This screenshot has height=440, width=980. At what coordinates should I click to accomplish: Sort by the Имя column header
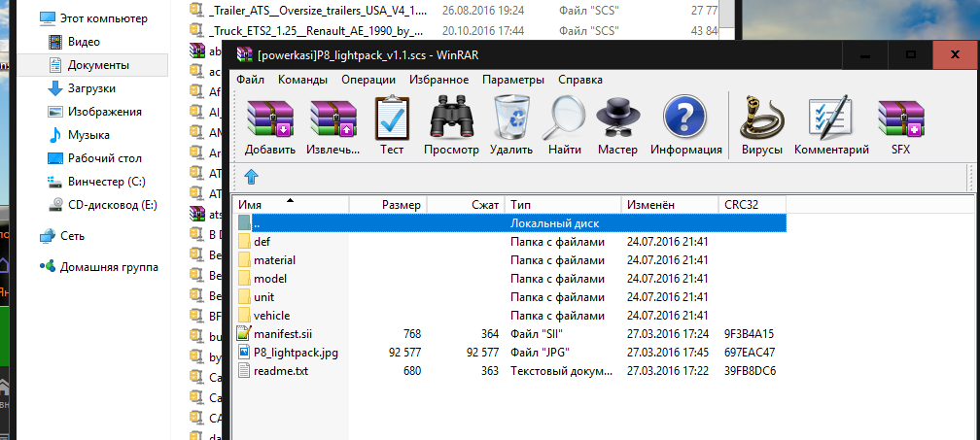[x=291, y=205]
